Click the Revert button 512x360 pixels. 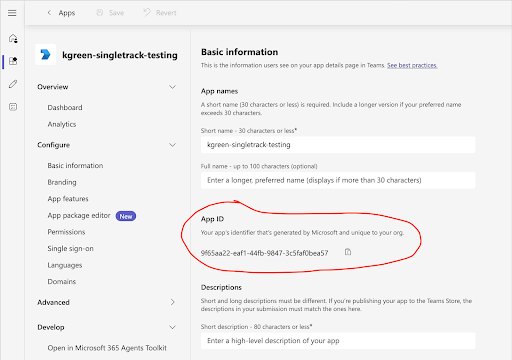160,13
